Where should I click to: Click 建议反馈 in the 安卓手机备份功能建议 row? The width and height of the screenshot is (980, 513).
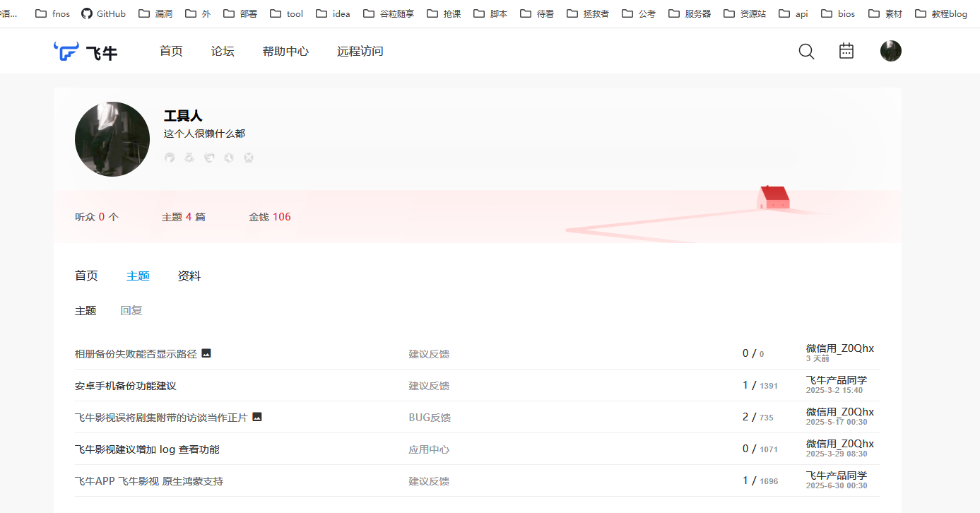click(429, 386)
